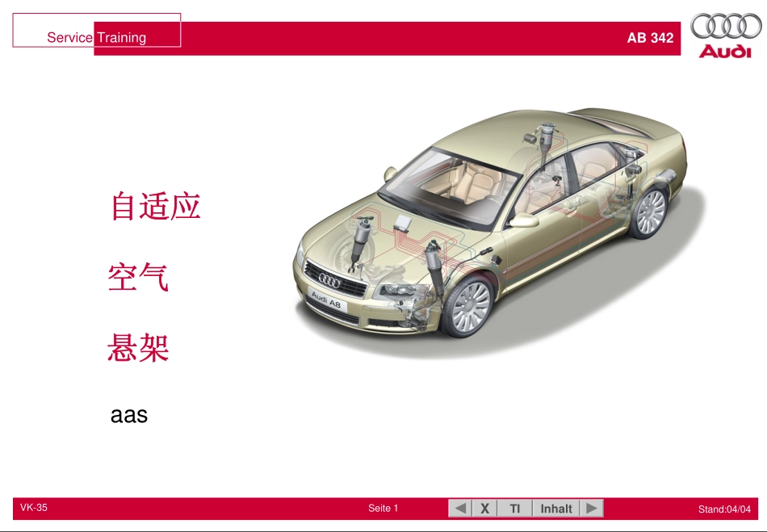767x532 pixels.
Task: Select the 自适应 heading text
Action: (156, 206)
